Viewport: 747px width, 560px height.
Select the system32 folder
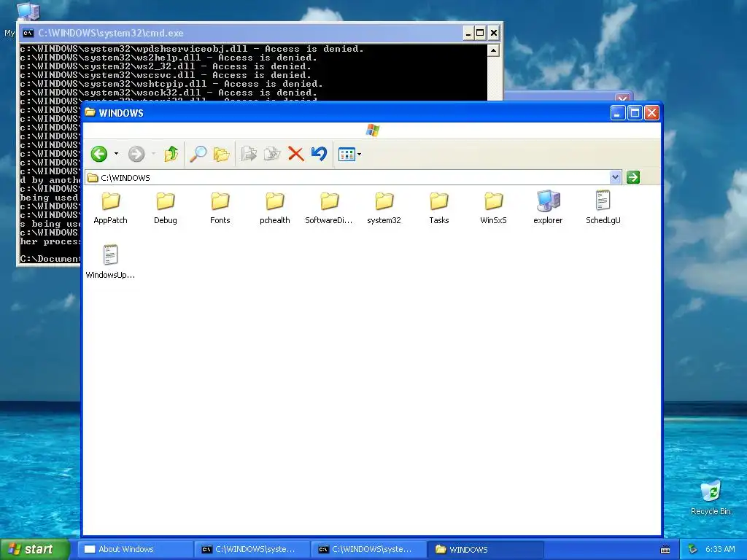tap(384, 208)
